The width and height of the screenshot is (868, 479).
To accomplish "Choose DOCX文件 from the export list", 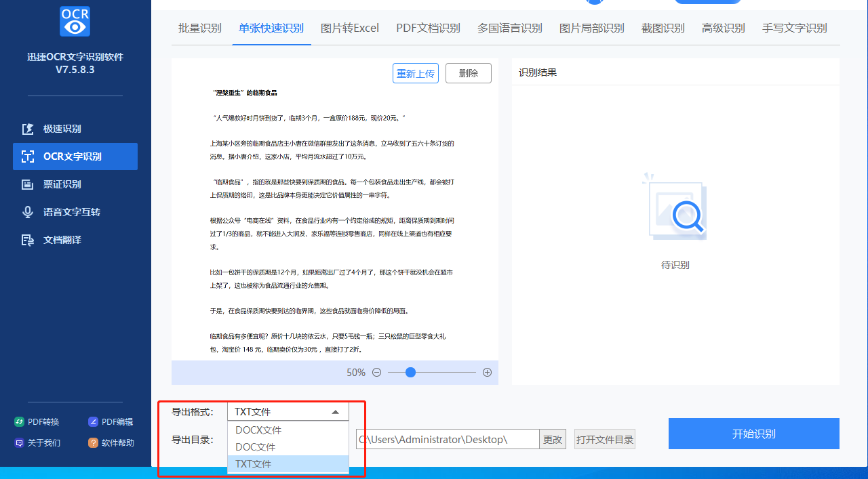I will pyautogui.click(x=288, y=430).
